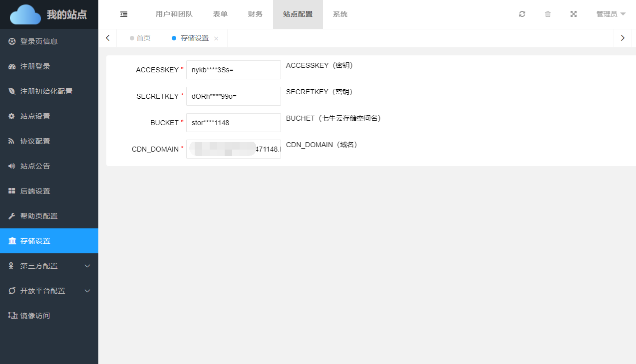Image resolution: width=636 pixels, height=364 pixels.
Task: Open the 管理员 user dropdown
Action: [611, 14]
